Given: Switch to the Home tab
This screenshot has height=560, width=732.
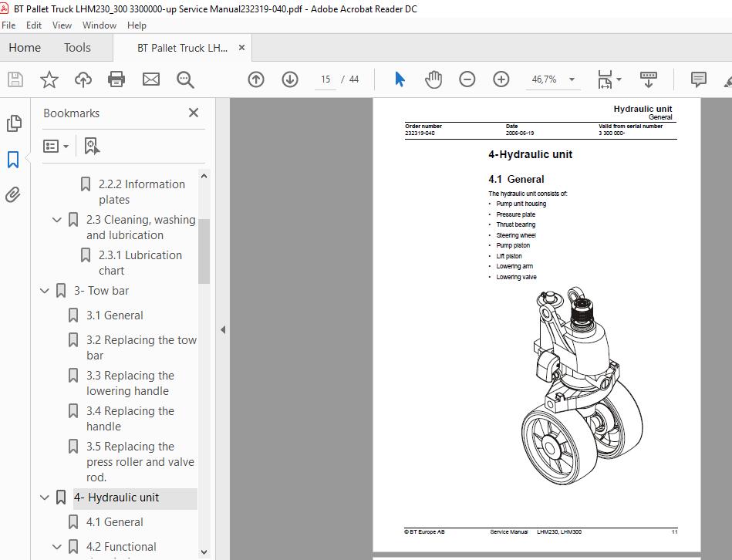Looking at the screenshot, I should [x=25, y=48].
